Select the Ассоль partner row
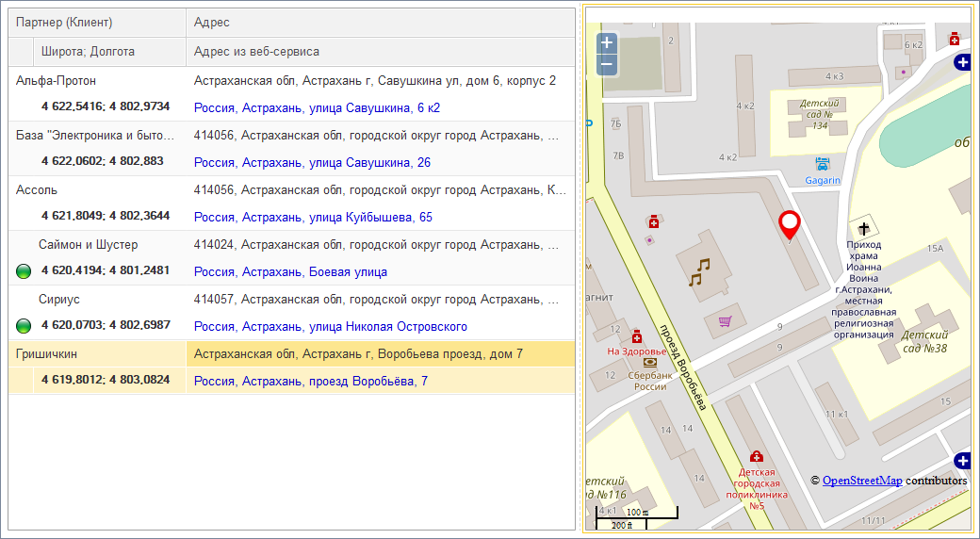 click(37, 190)
